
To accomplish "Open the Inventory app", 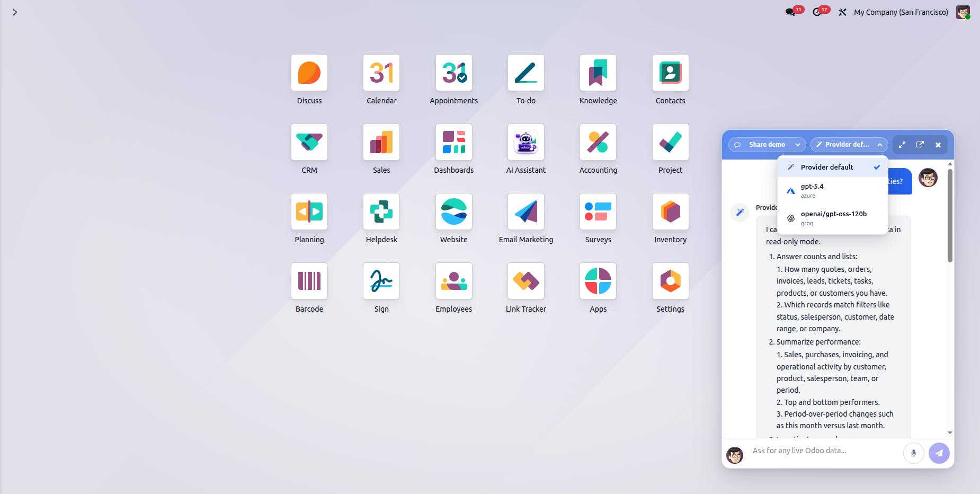I will (671, 211).
